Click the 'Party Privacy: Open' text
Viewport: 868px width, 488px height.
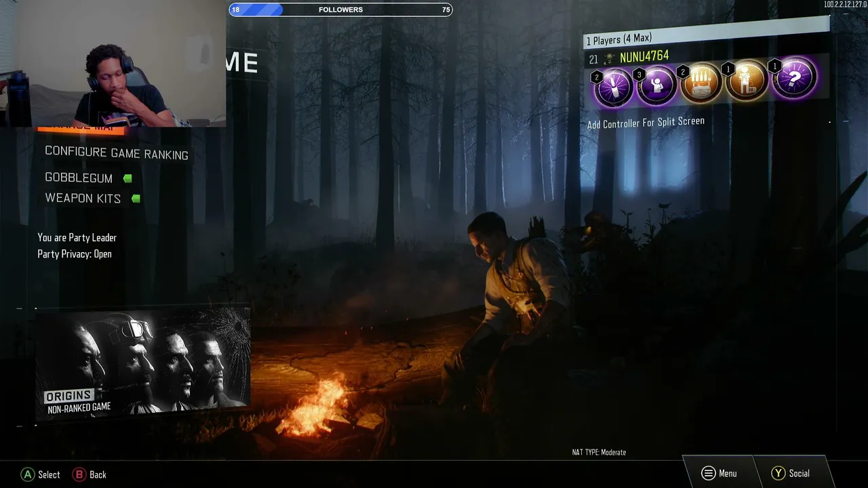[x=75, y=254]
